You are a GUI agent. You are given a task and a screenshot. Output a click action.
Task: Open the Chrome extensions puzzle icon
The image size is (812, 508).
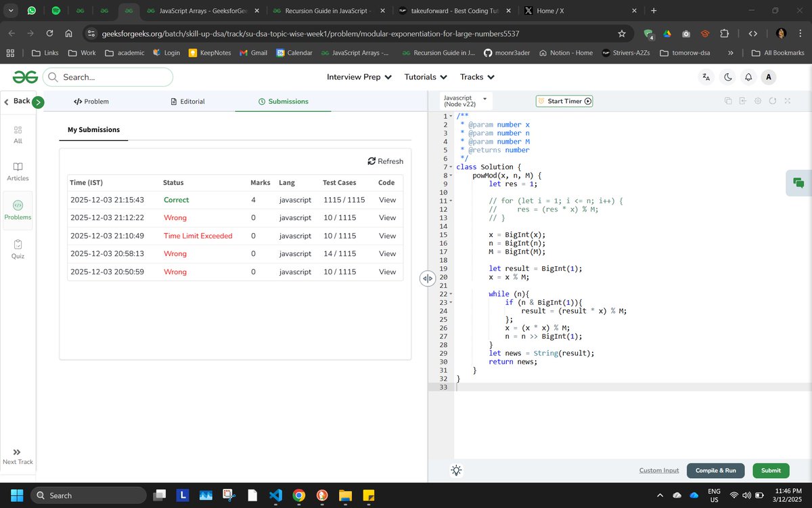click(724, 33)
